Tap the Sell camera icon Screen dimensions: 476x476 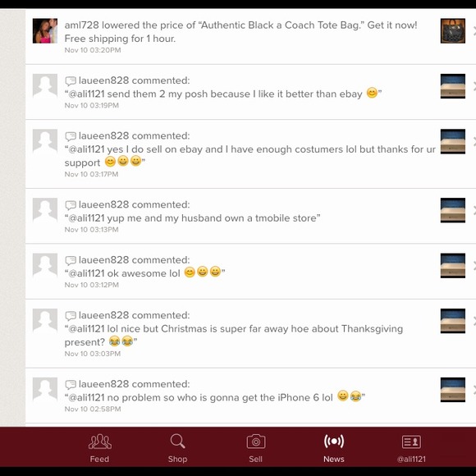point(256,442)
